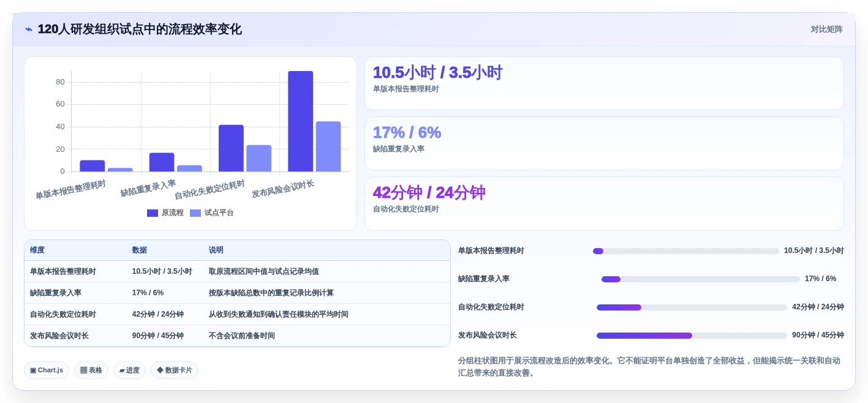This screenshot has height=403, width=868.
Task: Click the 发布风险会议时长 progress bar
Action: (692, 336)
